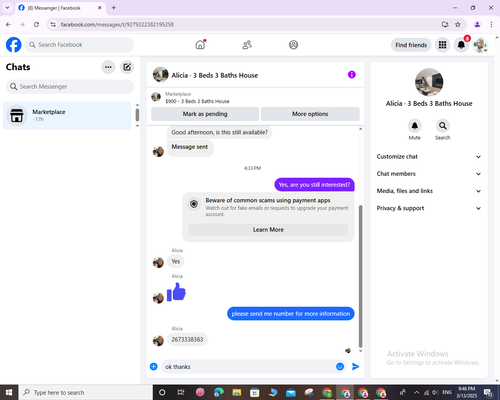Click the thumbs-up sticker from Alicia
Image resolution: width=500 pixels, height=400 pixels.
[x=176, y=292]
